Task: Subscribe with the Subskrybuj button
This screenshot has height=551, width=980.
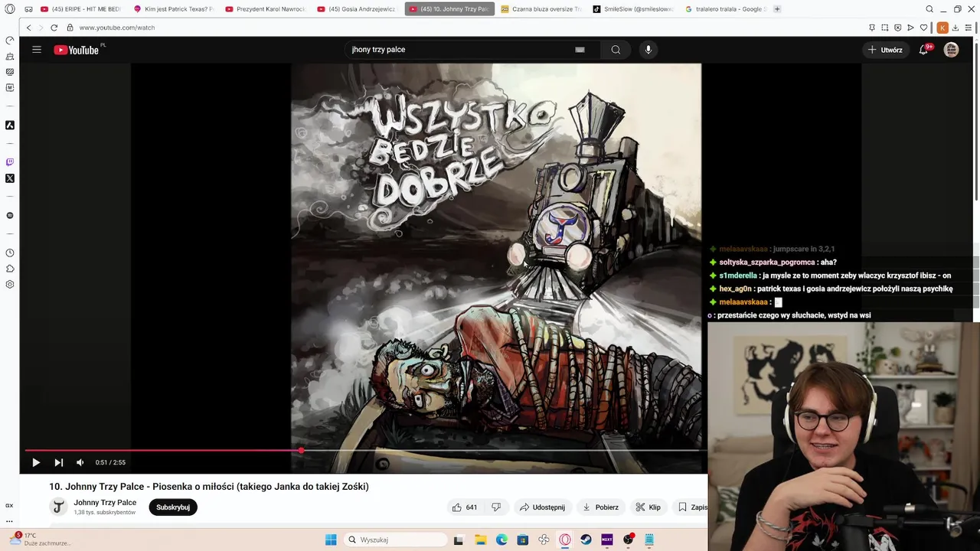Action: pyautogui.click(x=173, y=507)
